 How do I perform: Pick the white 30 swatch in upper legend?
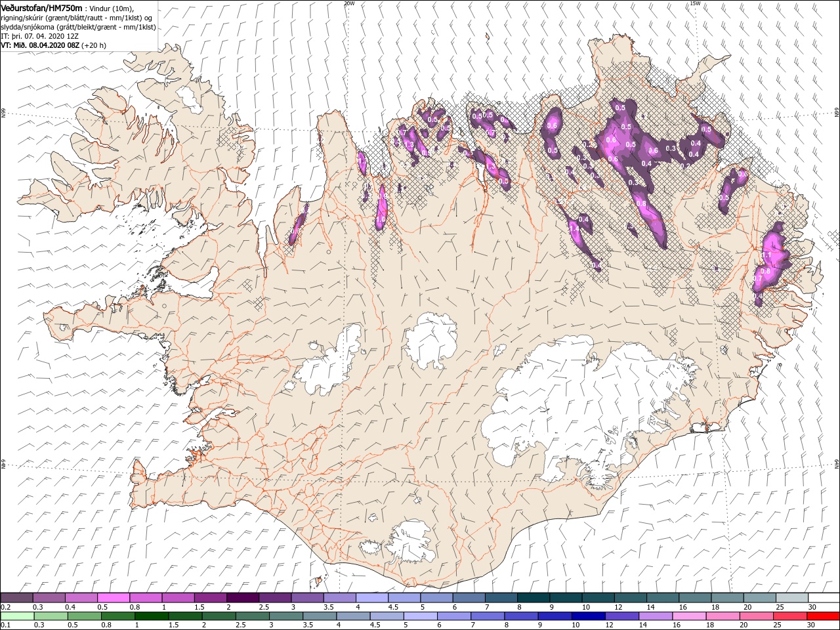823,598
